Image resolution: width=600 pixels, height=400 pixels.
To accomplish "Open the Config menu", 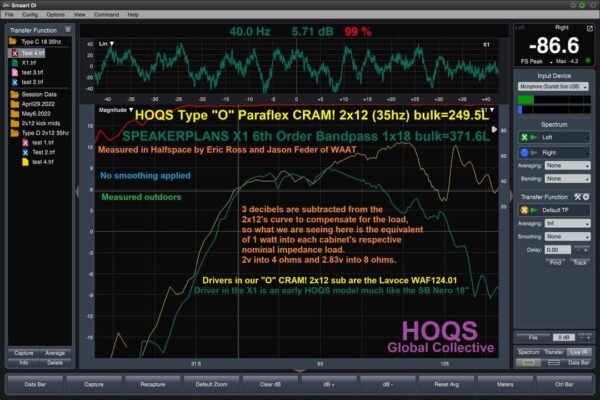I will (30, 15).
